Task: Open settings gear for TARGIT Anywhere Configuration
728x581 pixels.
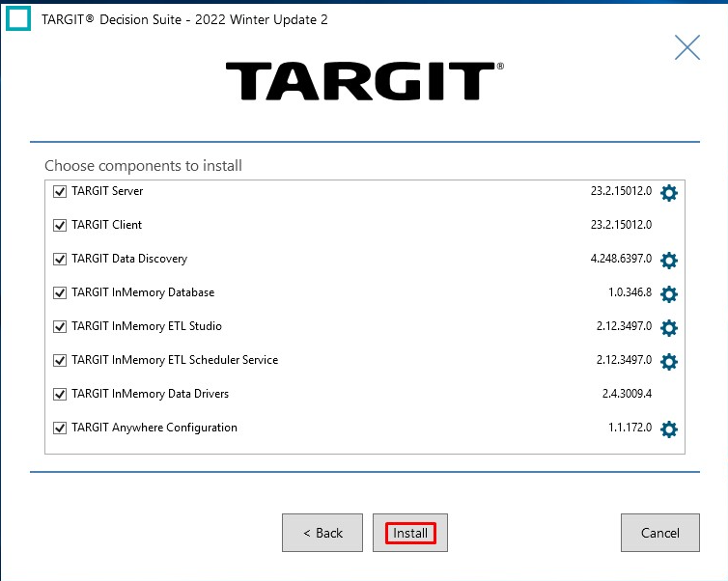Action: (x=668, y=429)
